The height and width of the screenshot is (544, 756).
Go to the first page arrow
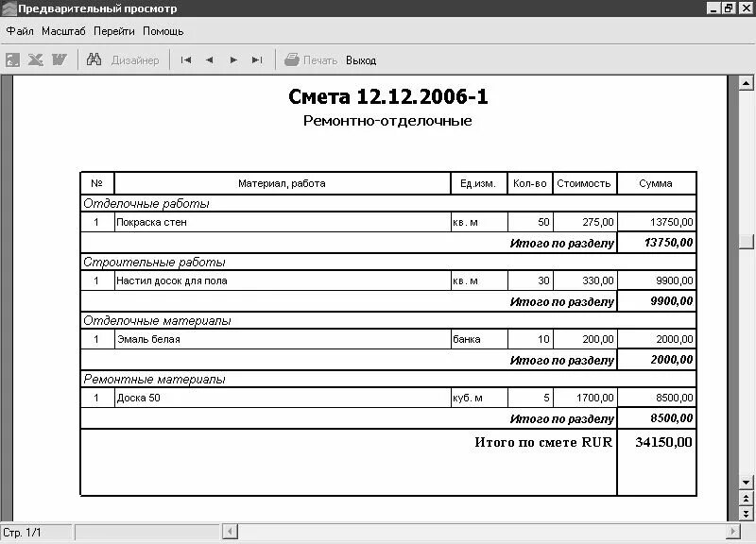pos(186,60)
